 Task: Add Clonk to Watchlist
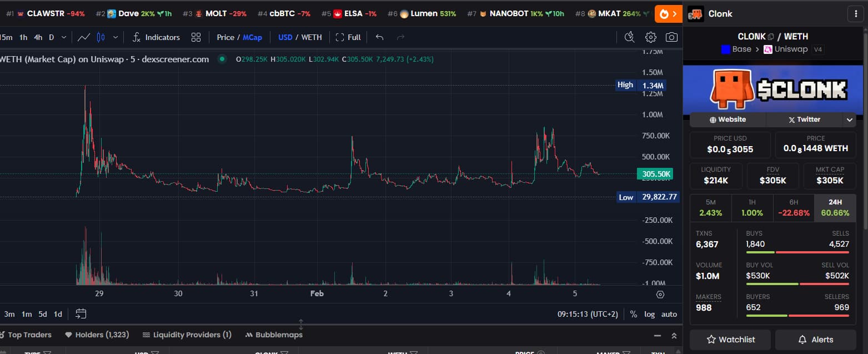(730, 340)
